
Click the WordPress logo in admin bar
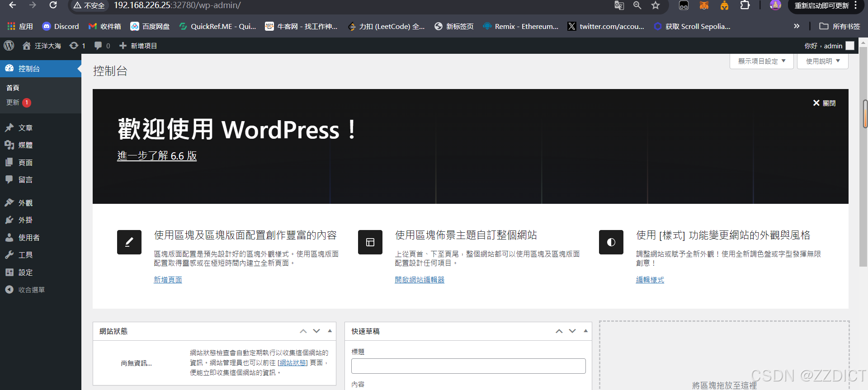(9, 46)
